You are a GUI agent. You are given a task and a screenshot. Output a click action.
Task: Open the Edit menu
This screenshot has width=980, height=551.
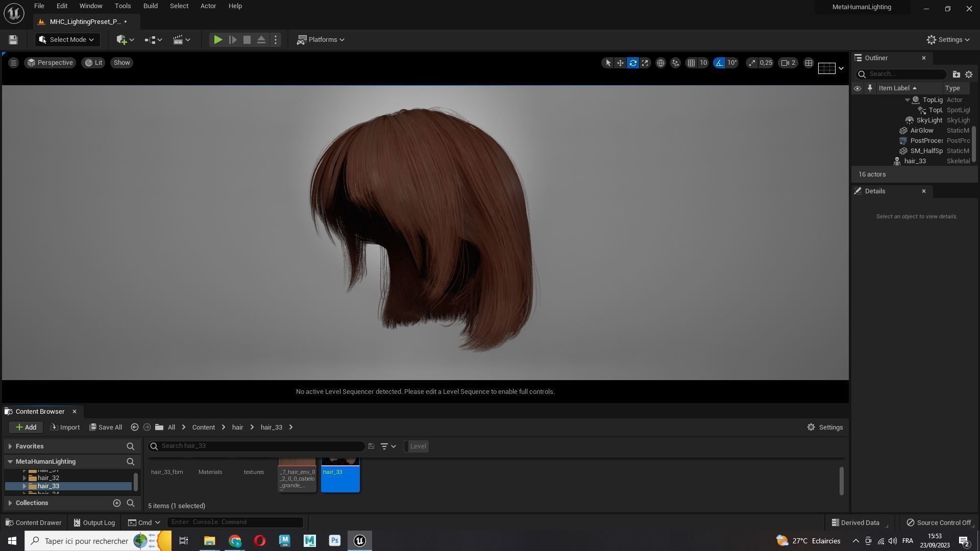pos(62,6)
